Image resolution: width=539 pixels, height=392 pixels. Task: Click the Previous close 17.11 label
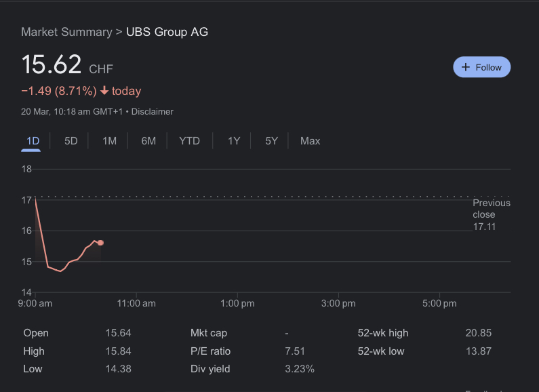point(491,214)
